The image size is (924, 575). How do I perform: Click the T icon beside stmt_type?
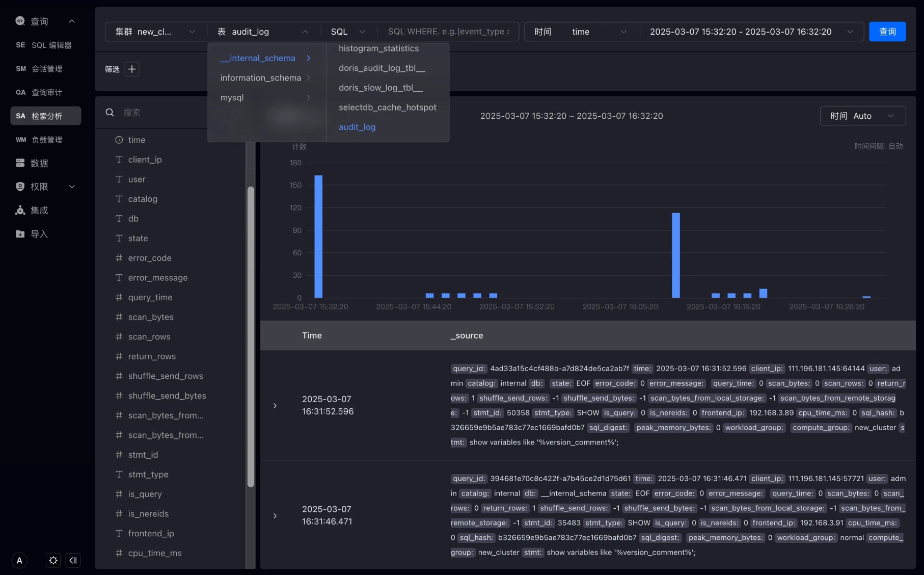tap(119, 474)
